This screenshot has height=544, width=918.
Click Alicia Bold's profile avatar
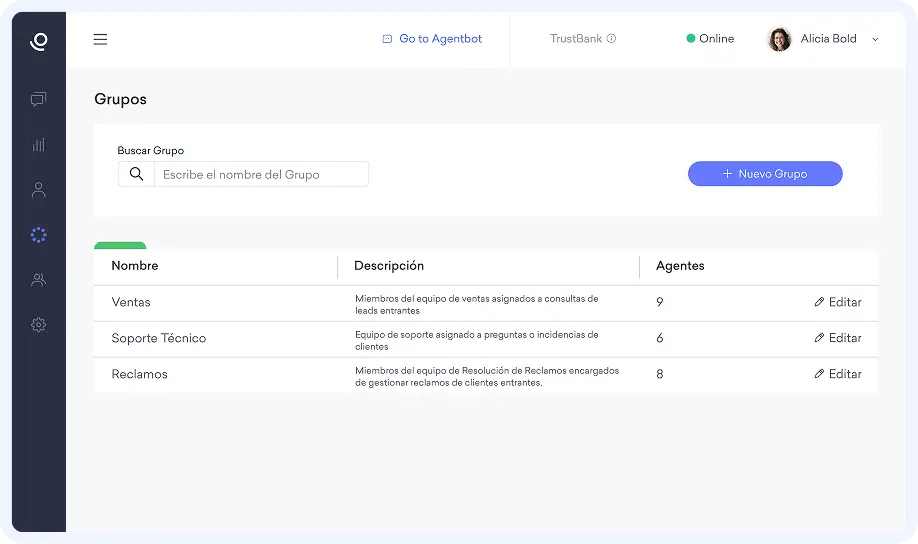(x=779, y=39)
